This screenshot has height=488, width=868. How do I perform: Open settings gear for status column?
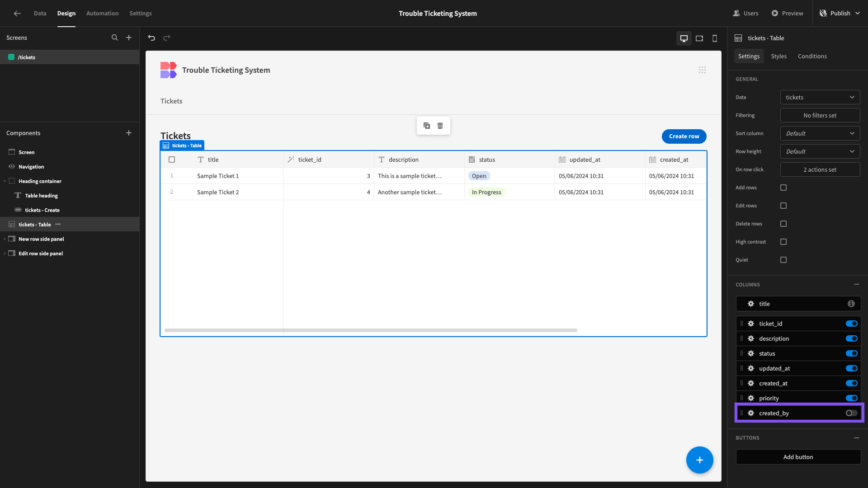751,353
